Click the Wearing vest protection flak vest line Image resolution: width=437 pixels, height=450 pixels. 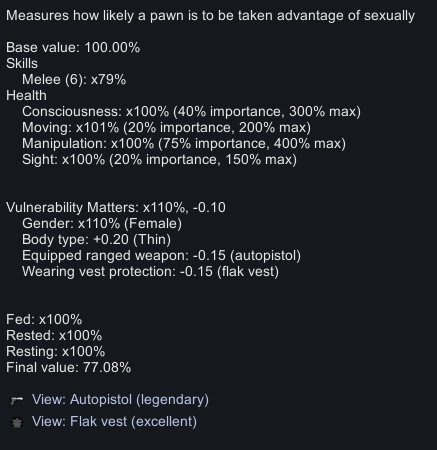click(150, 272)
